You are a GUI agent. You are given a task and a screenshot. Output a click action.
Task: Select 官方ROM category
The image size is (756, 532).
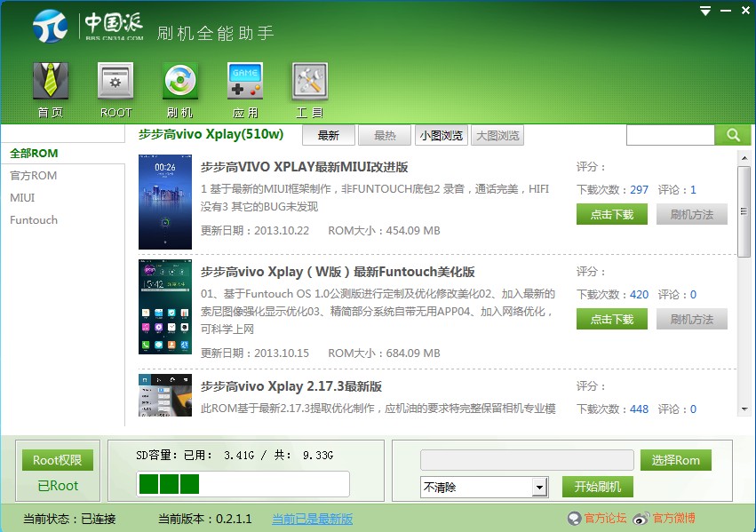click(33, 175)
